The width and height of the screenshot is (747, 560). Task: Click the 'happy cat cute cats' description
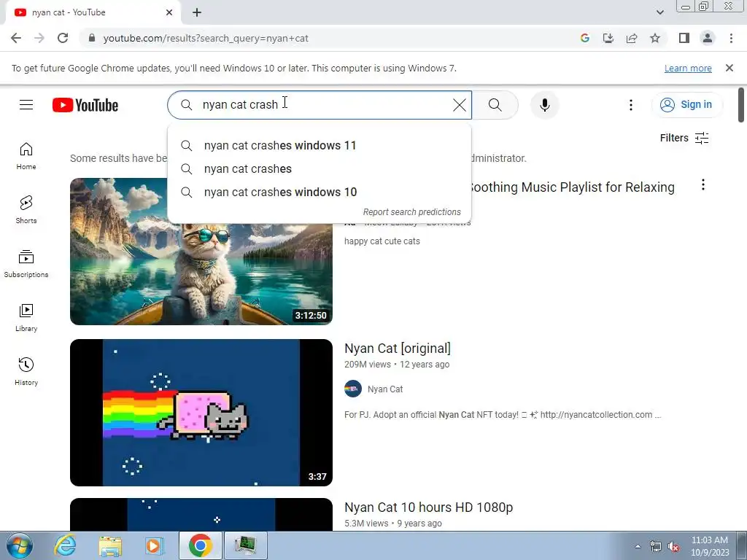pos(382,241)
